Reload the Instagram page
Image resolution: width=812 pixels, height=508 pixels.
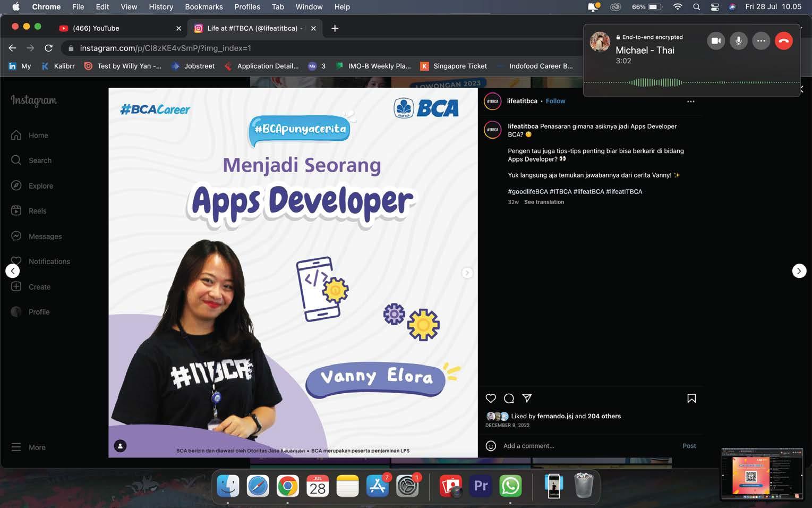[48, 48]
